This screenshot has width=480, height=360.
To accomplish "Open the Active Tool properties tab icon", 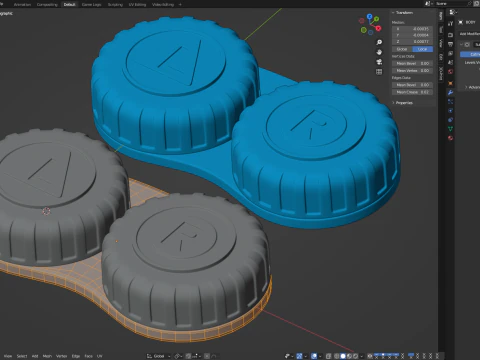I will [450, 23].
